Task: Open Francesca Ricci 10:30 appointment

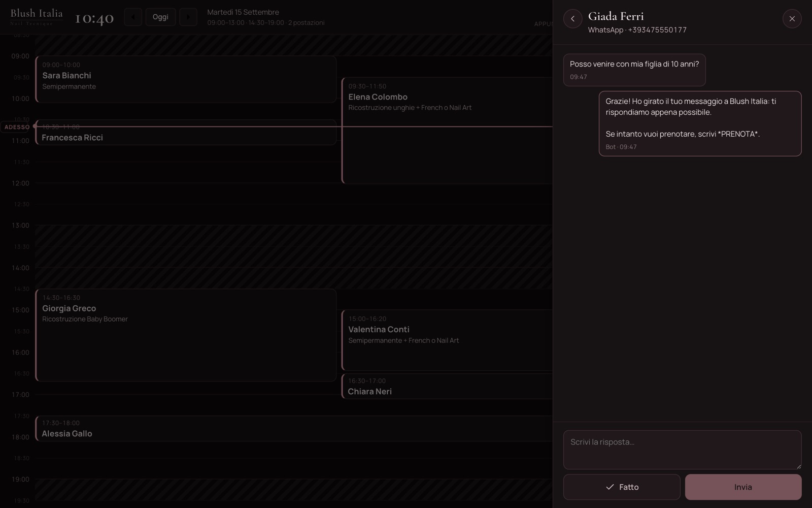Action: click(x=186, y=133)
